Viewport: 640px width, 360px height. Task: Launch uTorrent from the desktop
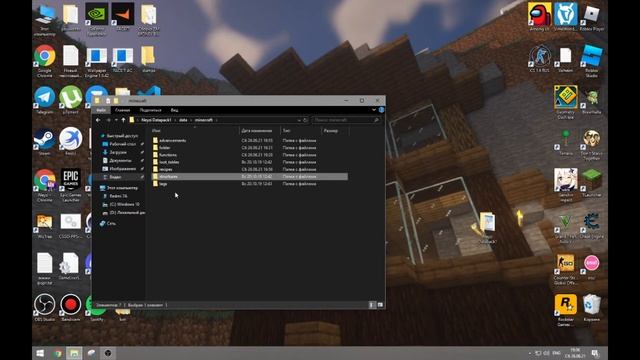click(71, 100)
